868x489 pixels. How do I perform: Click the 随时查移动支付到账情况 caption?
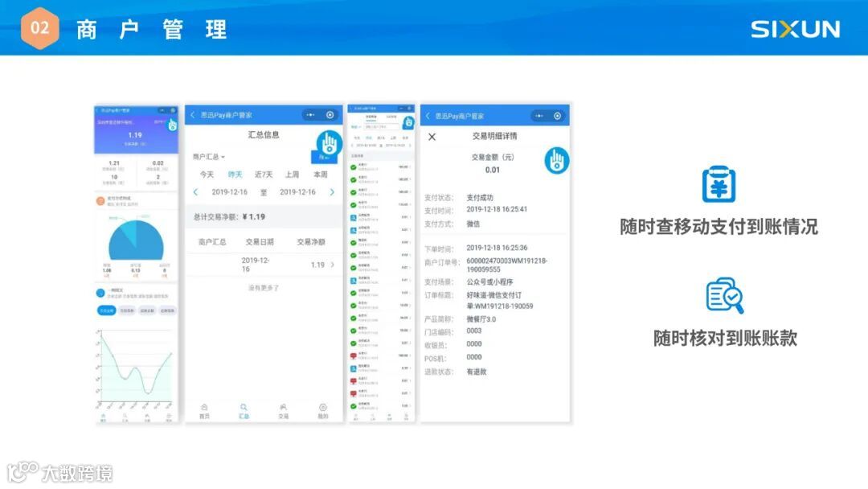[719, 227]
